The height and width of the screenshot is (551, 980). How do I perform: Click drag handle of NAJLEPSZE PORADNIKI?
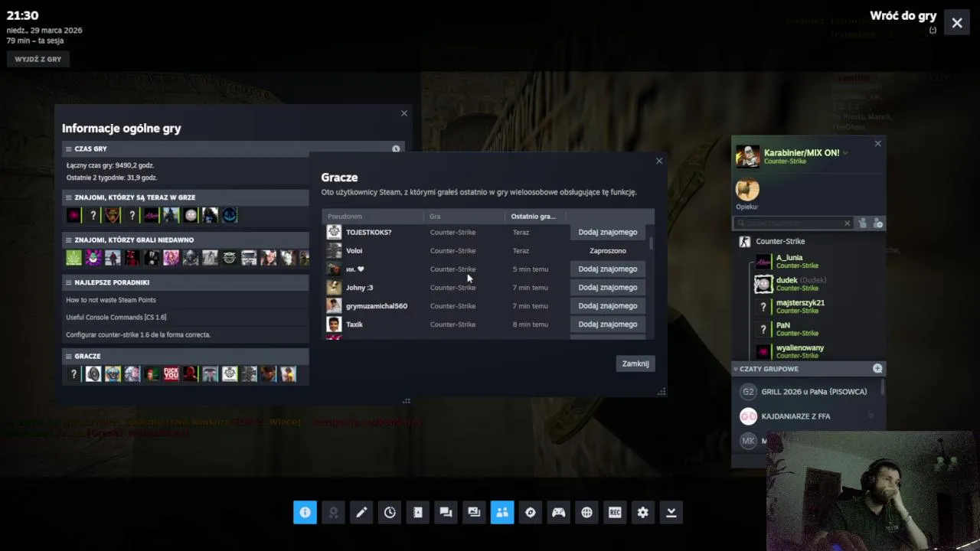[68, 282]
